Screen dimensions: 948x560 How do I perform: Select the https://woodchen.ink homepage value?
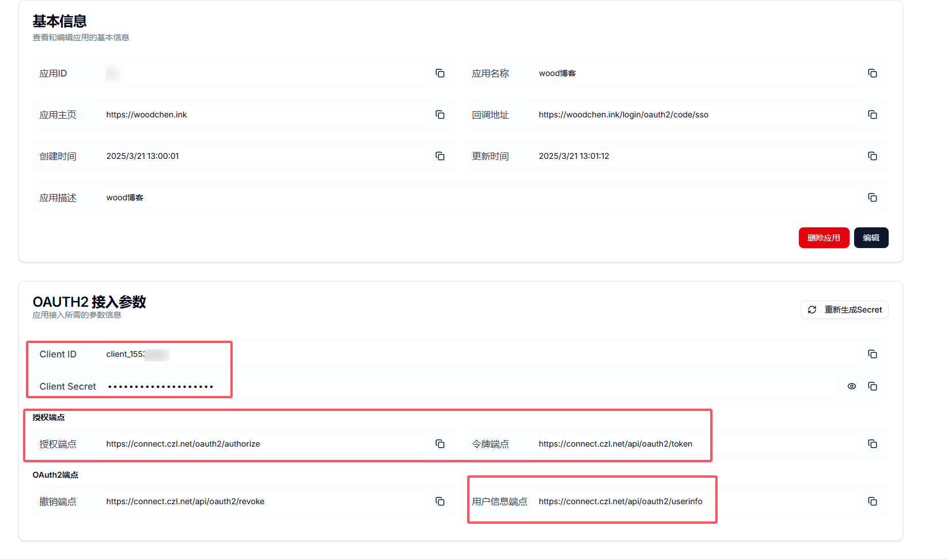147,115
